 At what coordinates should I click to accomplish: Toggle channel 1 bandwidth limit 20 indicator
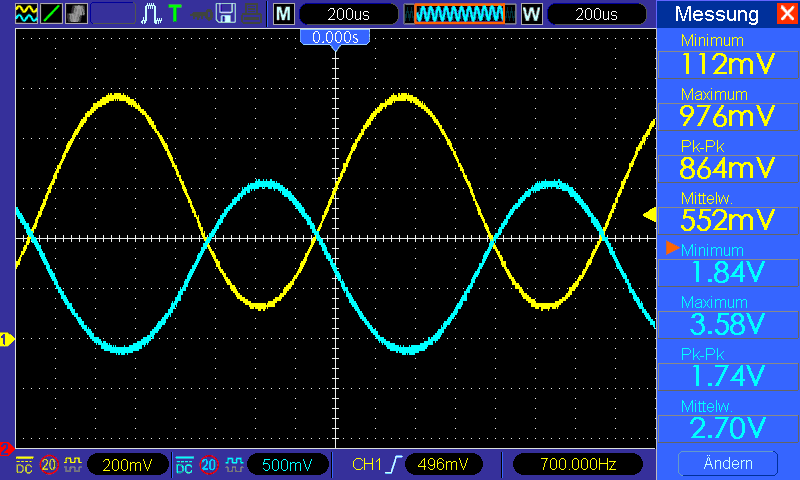tap(49, 464)
